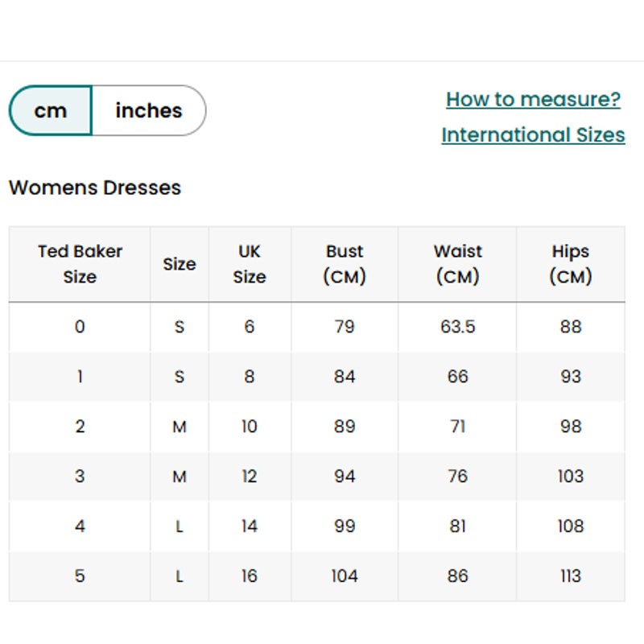Click the Ted Baker Size column header

pyautogui.click(x=80, y=264)
